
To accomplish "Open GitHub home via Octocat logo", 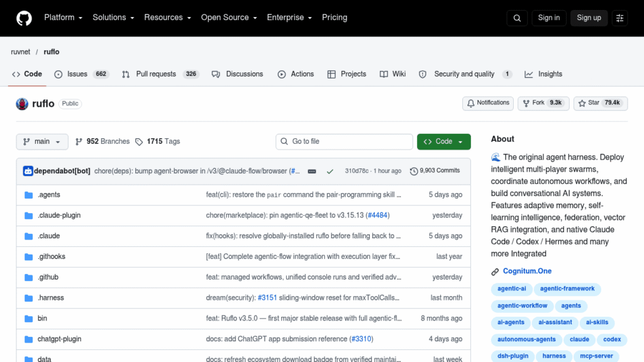I will point(24,18).
